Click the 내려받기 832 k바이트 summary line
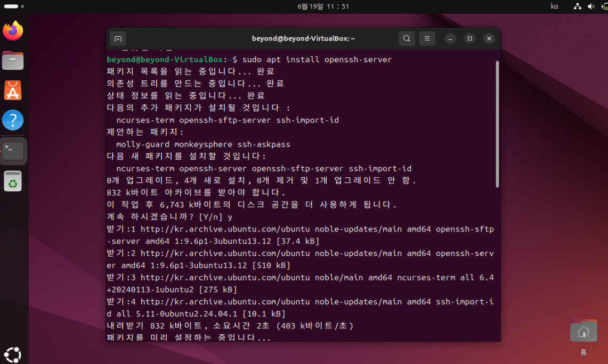 point(230,326)
